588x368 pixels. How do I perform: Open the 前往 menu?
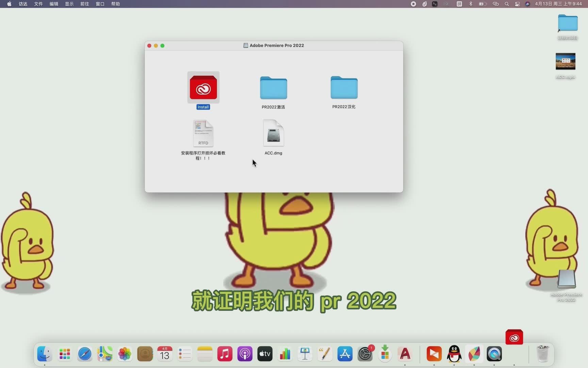click(x=85, y=4)
